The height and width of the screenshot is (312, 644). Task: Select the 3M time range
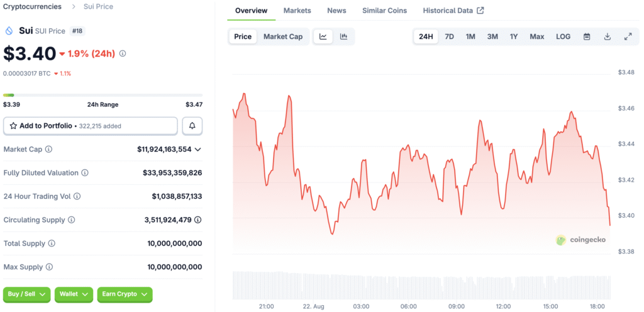coord(492,36)
